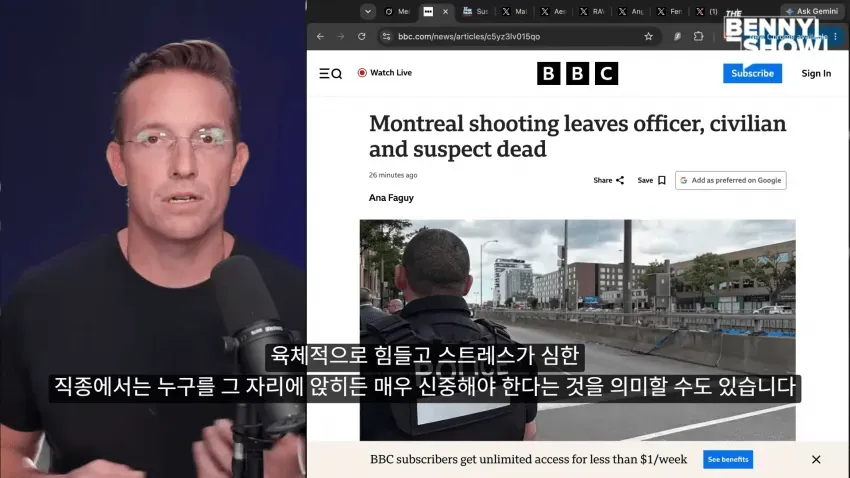Open Chrome three-dot menu

[x=835, y=36]
